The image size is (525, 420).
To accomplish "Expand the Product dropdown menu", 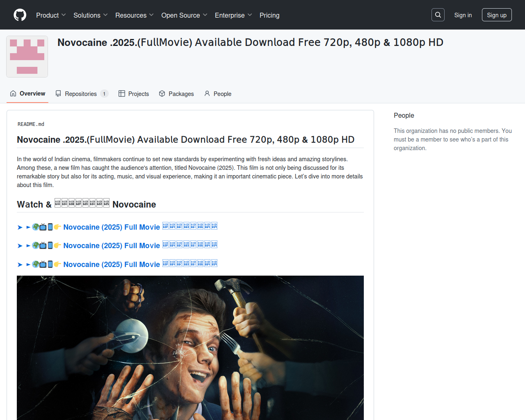I will [51, 15].
